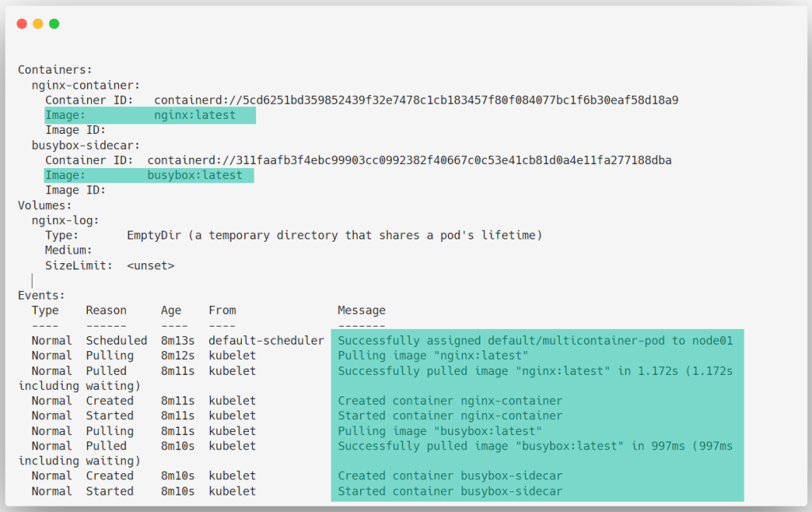The width and height of the screenshot is (812, 512).
Task: Click 'Successfully pulled image "busybox:latest"' message
Action: pos(535,445)
